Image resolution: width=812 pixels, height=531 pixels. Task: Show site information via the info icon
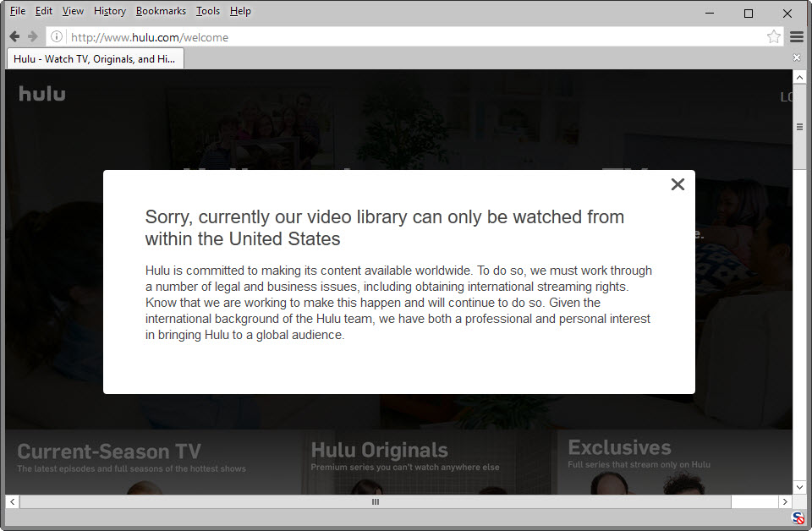[x=57, y=36]
